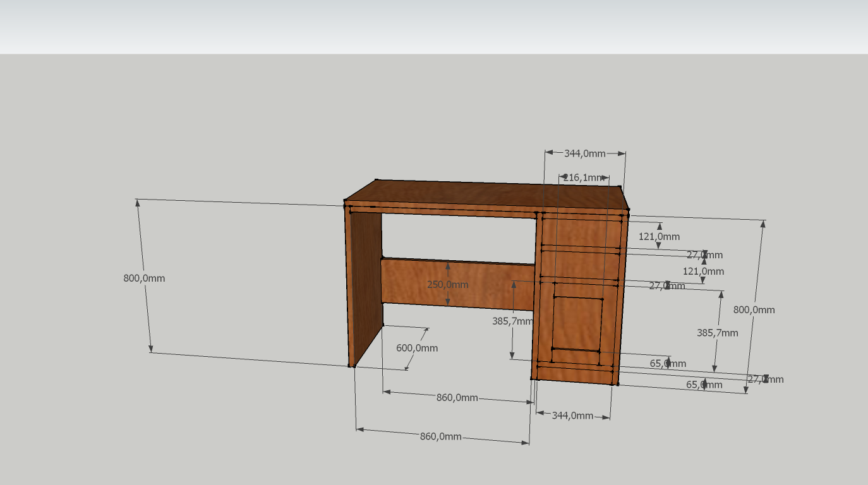Select the 385,7mm label right of the cabinet
This screenshot has width=868, height=485.
click(717, 333)
